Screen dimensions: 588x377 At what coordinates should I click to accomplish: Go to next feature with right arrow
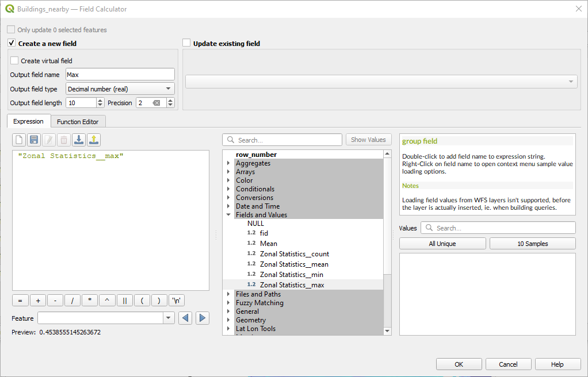202,318
